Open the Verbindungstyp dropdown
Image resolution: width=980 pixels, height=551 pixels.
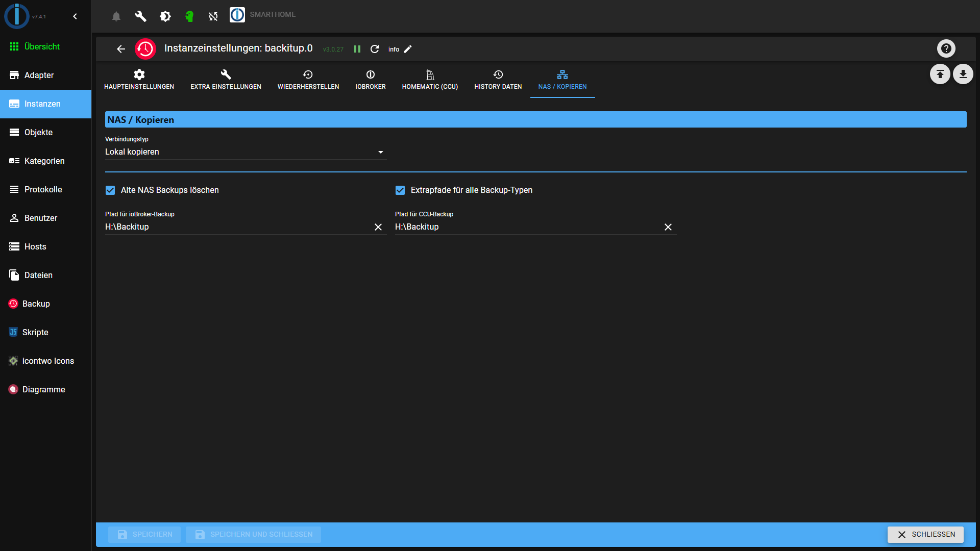[x=246, y=152]
